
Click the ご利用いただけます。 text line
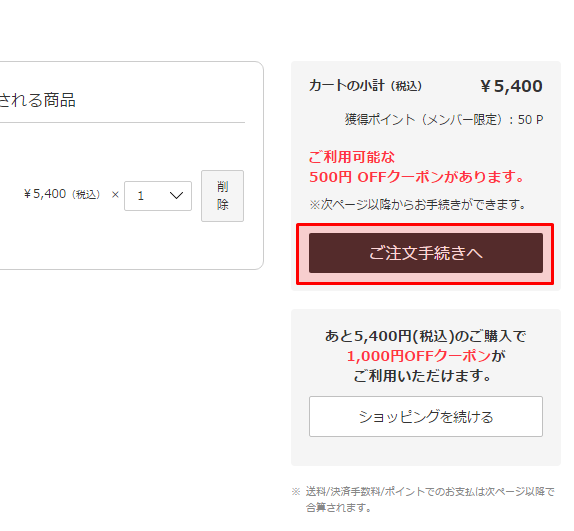[x=422, y=375]
